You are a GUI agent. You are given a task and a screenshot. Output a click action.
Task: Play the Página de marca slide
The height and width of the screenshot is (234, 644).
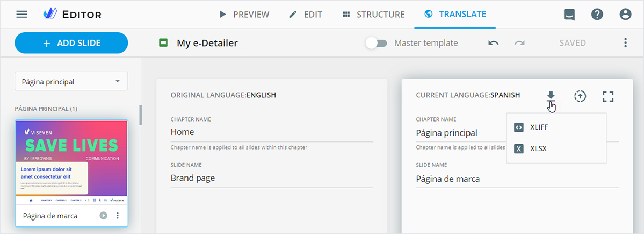104,216
